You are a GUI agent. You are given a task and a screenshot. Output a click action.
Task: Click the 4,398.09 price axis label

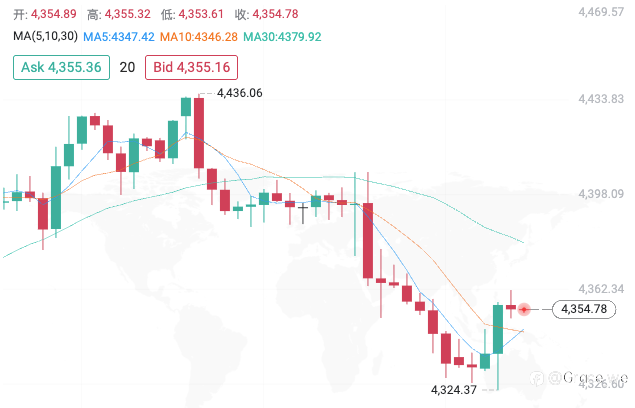(x=601, y=194)
